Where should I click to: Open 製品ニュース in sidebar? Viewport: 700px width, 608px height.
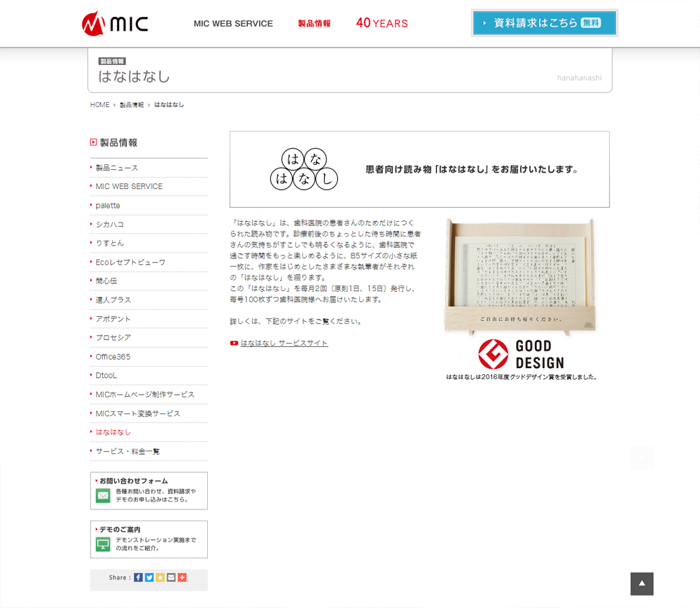[117, 168]
